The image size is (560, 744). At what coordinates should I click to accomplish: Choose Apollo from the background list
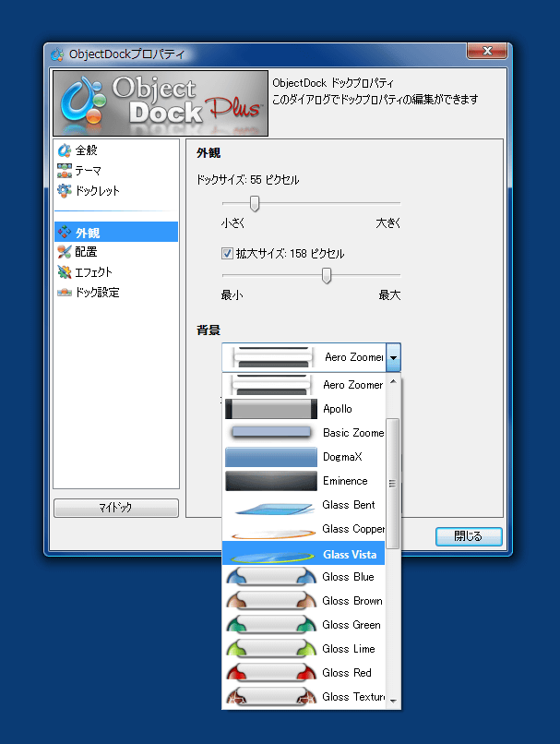coord(338,409)
